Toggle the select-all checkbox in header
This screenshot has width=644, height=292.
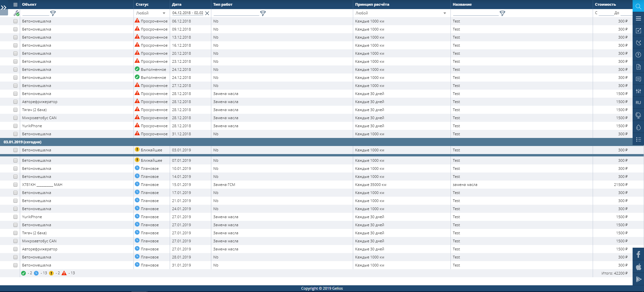pos(15,4)
